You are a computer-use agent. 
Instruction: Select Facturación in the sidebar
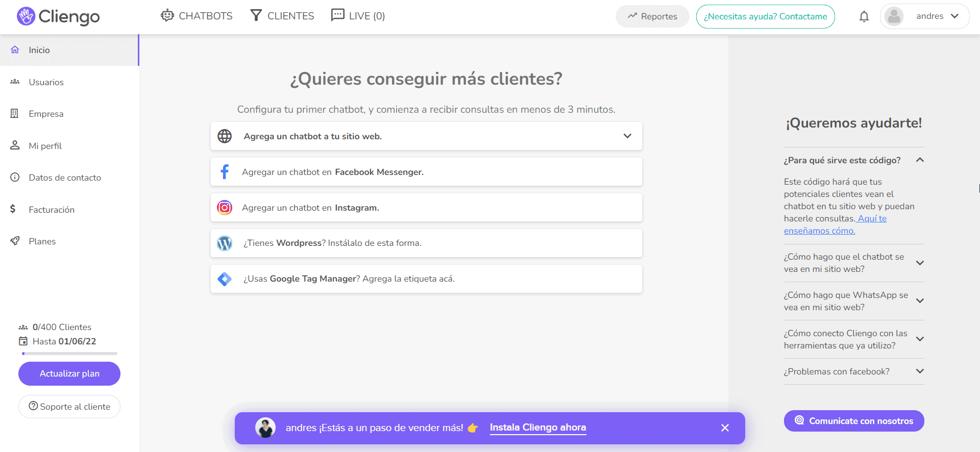click(52, 210)
